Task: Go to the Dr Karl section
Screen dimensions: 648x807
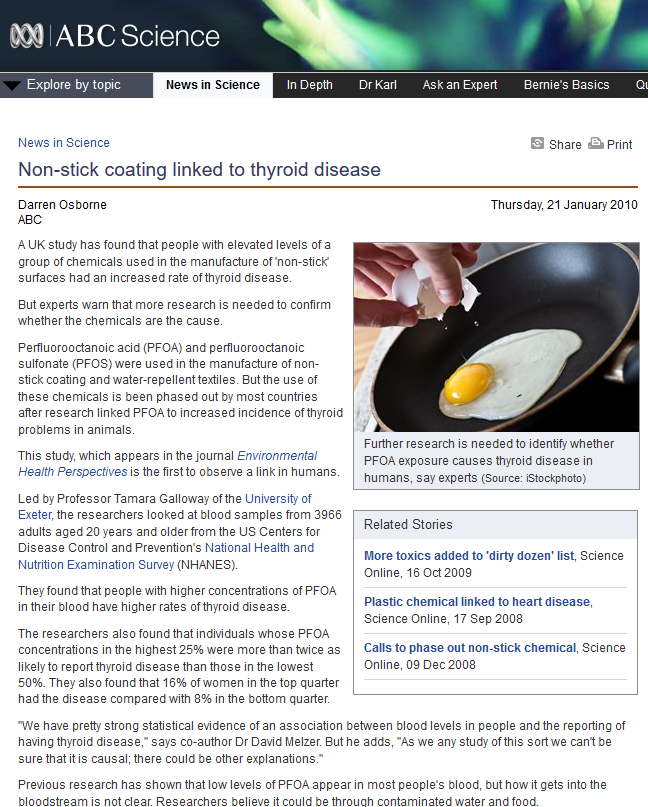Action: pyautogui.click(x=378, y=85)
